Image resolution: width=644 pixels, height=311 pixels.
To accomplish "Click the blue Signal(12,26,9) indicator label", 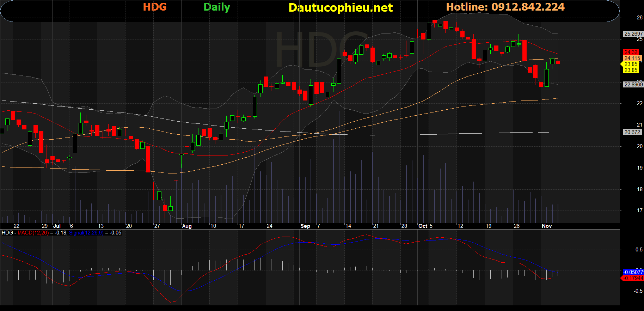I will [x=86, y=233].
